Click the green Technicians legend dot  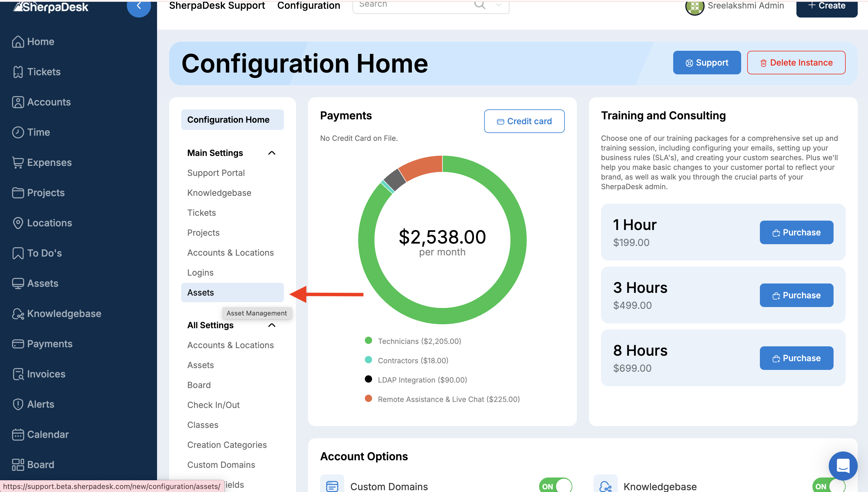pos(368,341)
